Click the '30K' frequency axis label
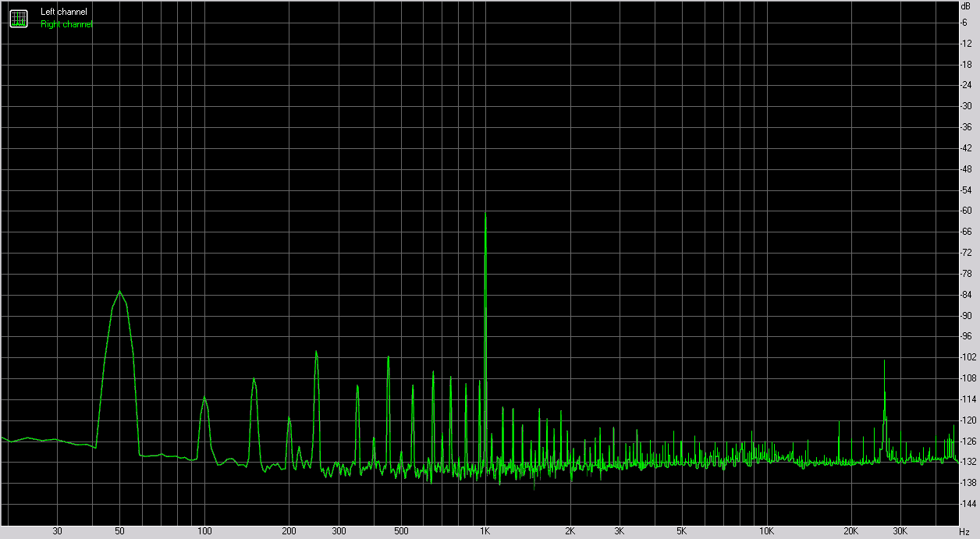This screenshot has height=539, width=980. tap(900, 531)
